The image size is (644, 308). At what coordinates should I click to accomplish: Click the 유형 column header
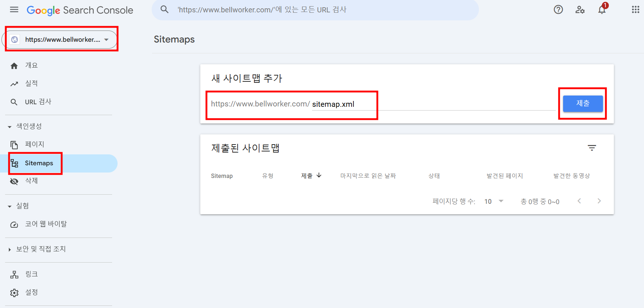(267, 176)
